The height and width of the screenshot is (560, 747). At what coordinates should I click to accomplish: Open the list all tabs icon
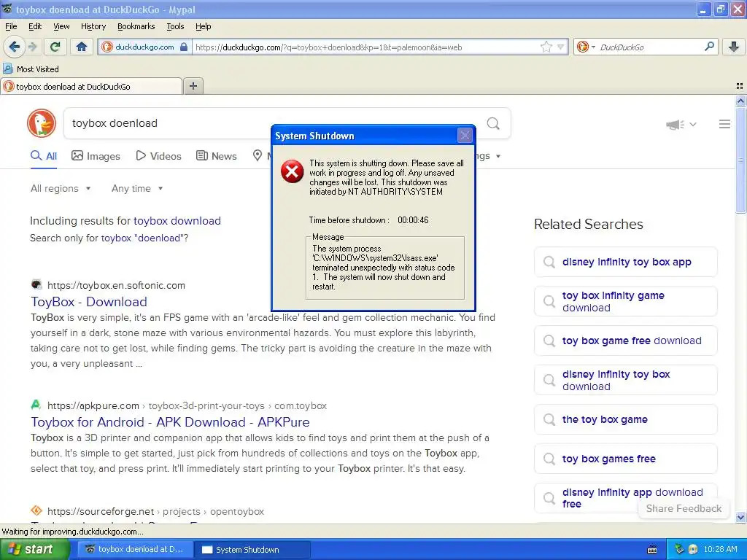click(x=740, y=86)
